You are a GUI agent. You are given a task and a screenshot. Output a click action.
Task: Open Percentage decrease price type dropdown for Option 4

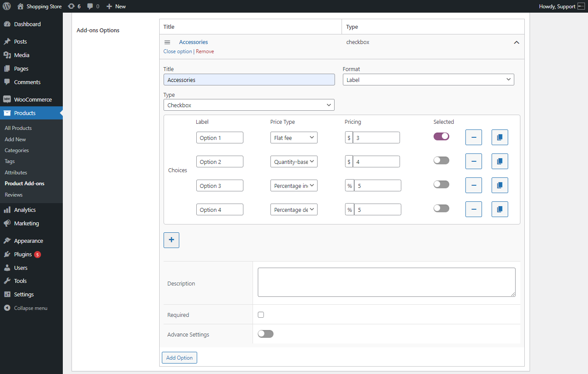294,210
